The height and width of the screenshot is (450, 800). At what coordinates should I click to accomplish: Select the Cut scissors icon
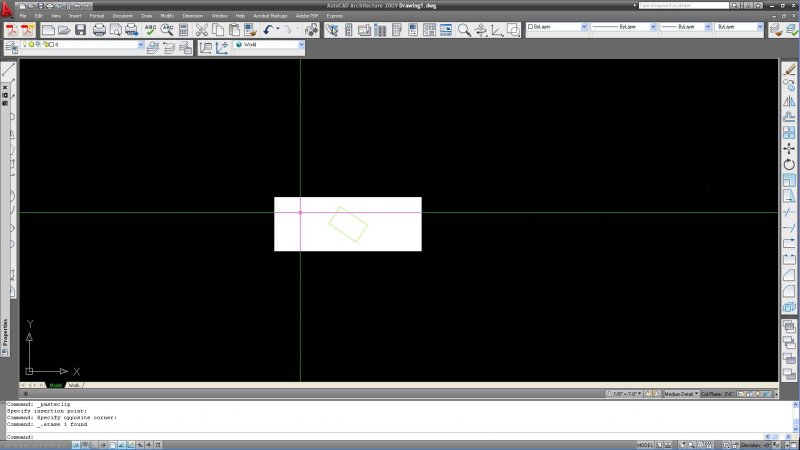(201, 30)
